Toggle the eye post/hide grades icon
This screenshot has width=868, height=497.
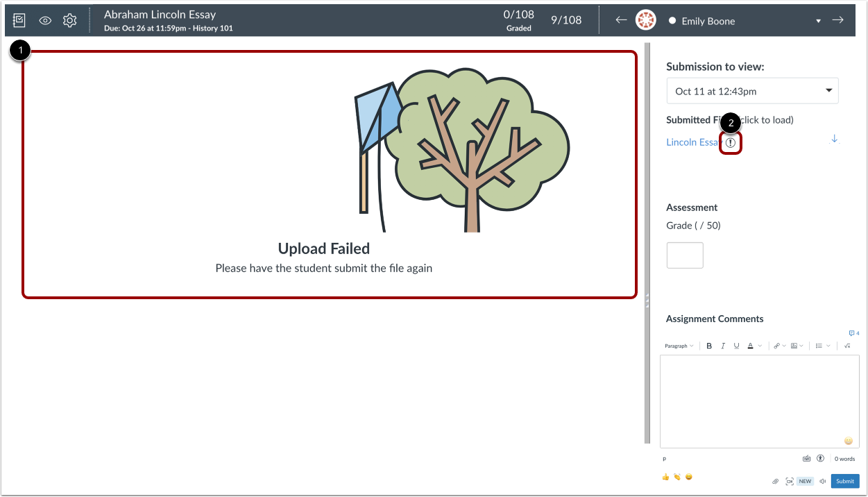45,21
